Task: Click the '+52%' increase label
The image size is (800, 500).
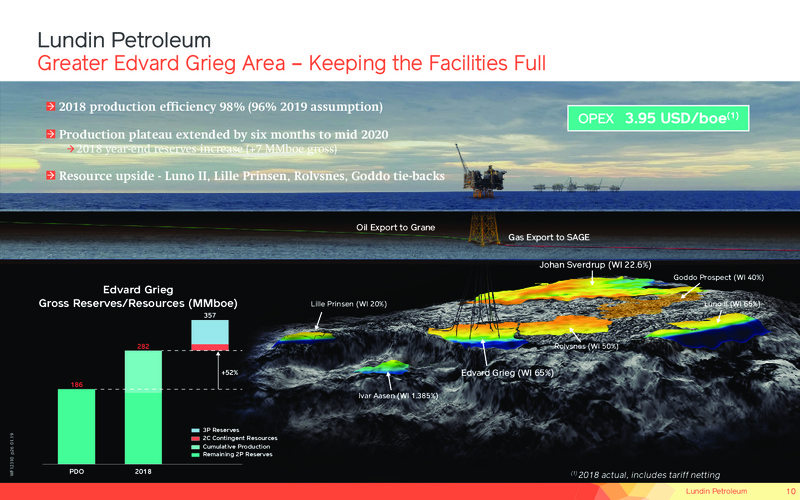Action: click(x=230, y=372)
